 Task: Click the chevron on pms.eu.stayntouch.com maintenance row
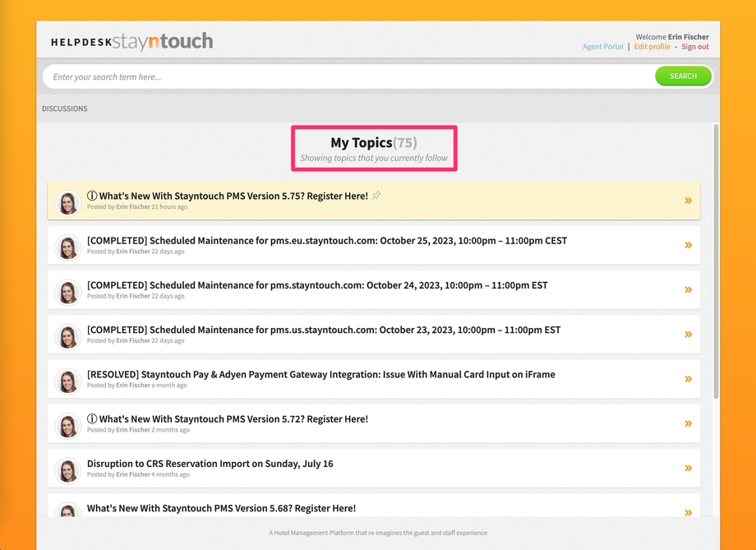click(688, 245)
